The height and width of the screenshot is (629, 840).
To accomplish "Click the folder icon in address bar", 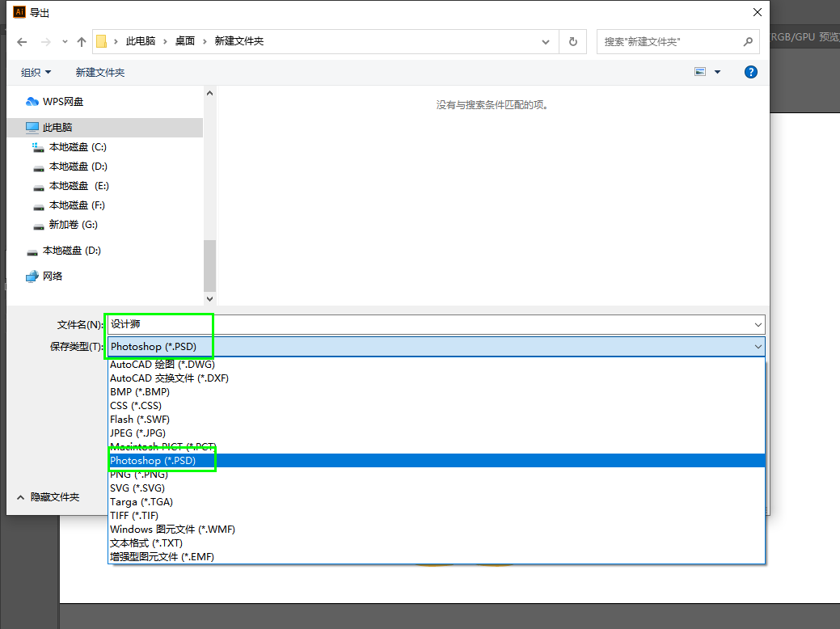I will tap(101, 41).
